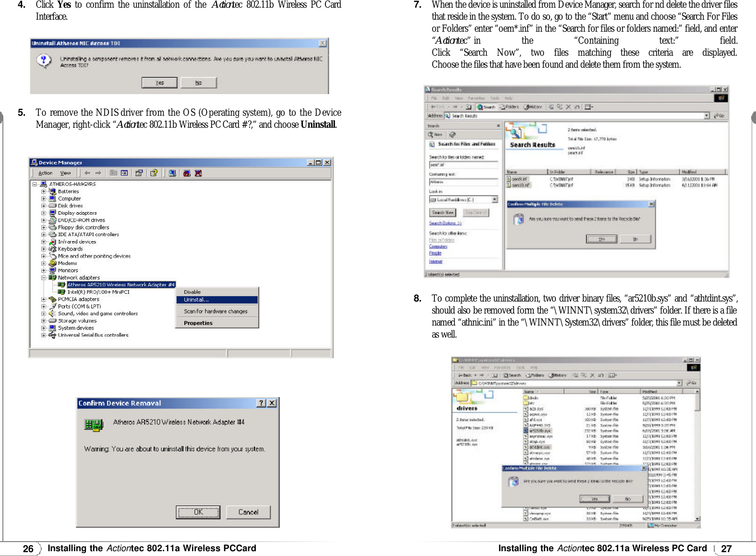Click the help question mark in Confirm Device Removal
The height and width of the screenshot is (556, 756).
tap(261, 403)
